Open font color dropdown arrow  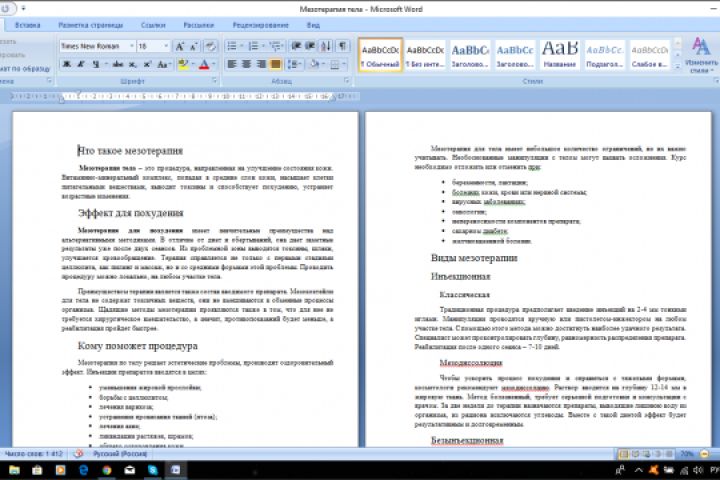[x=214, y=64]
